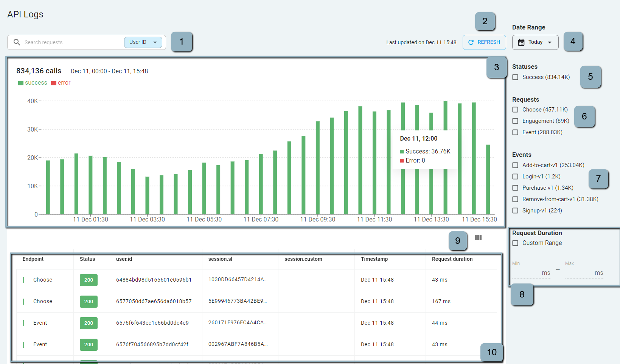This screenshot has width=620, height=364.
Task: Enable the Custom Range duration checkbox
Action: [515, 243]
